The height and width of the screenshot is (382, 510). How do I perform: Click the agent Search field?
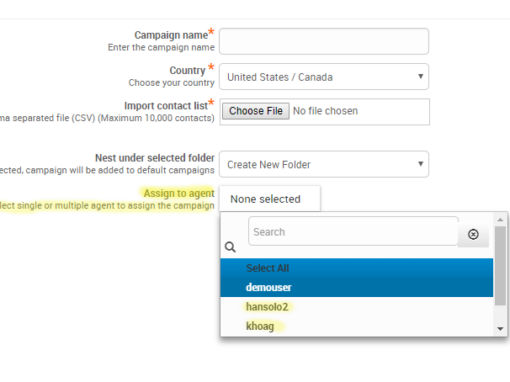[x=353, y=231]
